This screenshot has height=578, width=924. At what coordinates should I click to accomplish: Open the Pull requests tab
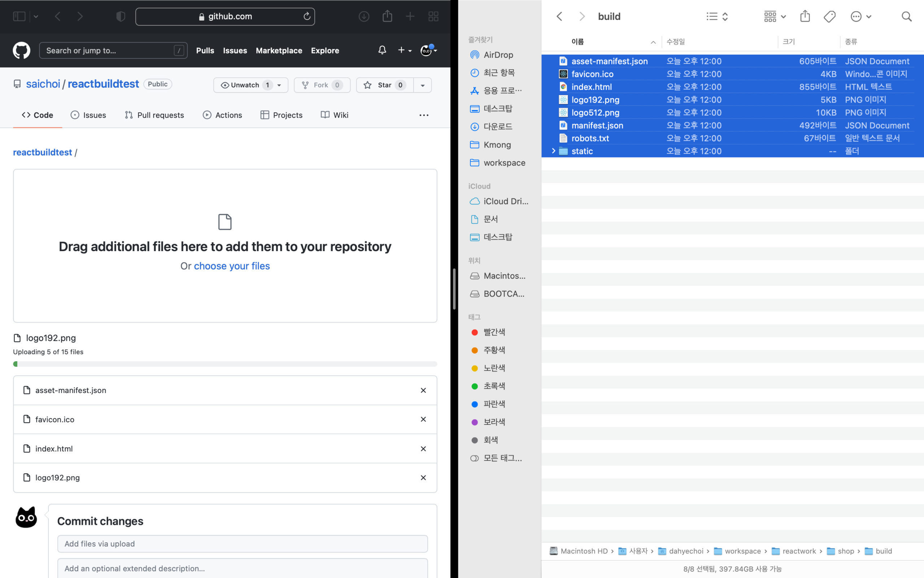(154, 115)
